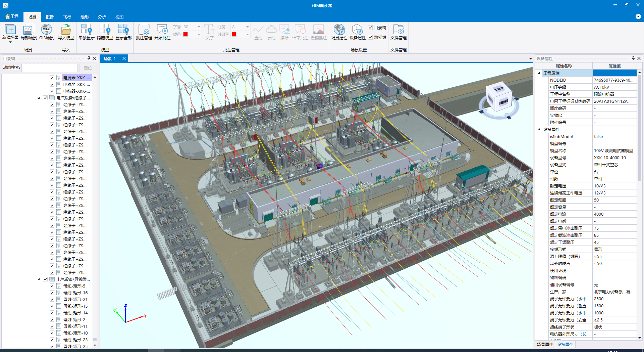This screenshot has width=644, height=352.
Task: Collapse the 电气设备\绝缘子 tree node
Action: (39, 98)
